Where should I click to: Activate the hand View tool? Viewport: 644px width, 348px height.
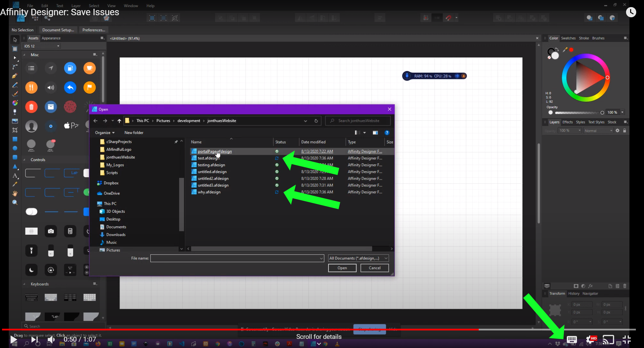[15, 193]
